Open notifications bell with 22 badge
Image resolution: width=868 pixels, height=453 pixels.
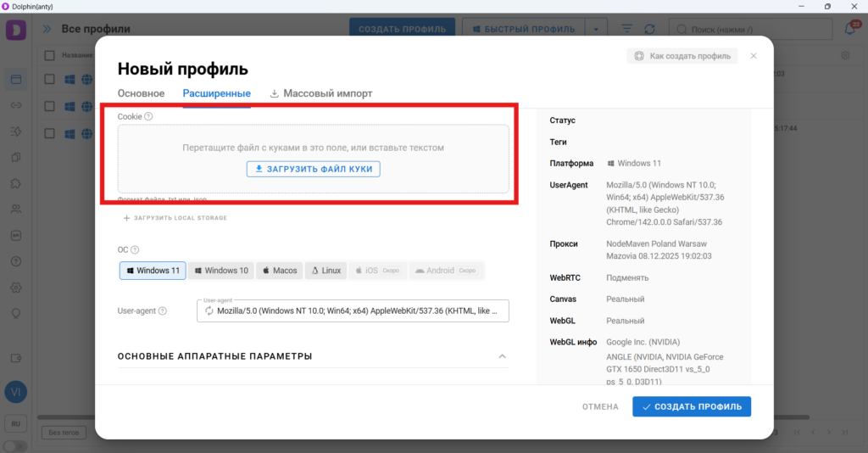(x=850, y=29)
